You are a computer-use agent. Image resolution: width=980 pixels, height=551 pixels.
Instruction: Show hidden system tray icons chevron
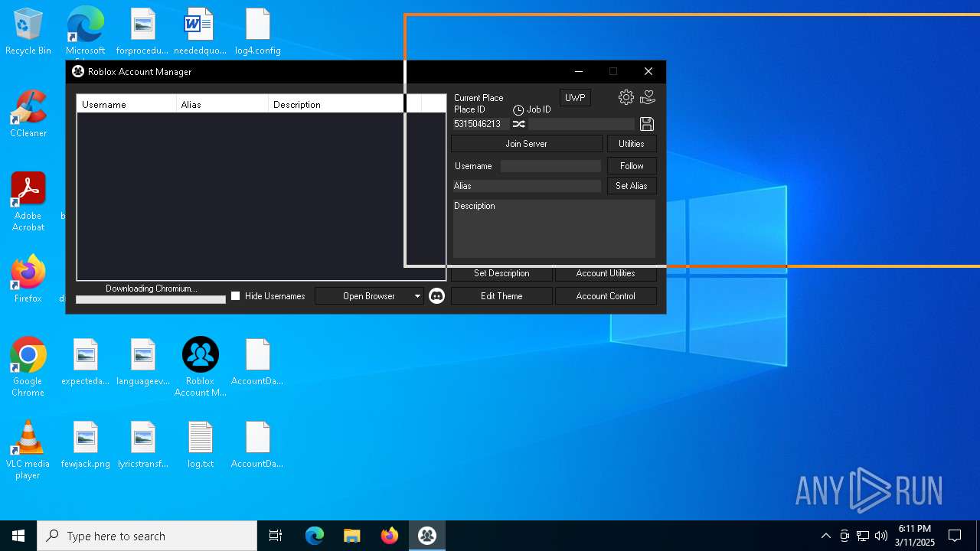tap(825, 536)
